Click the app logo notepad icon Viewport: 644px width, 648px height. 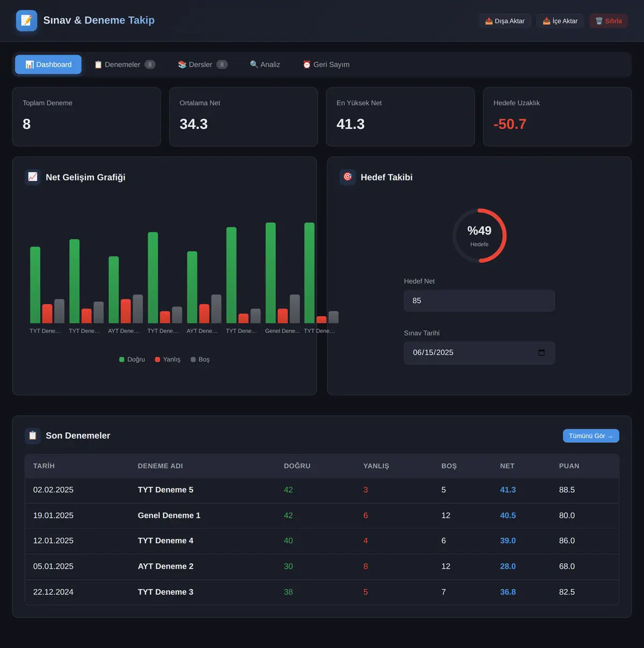pyautogui.click(x=26, y=21)
